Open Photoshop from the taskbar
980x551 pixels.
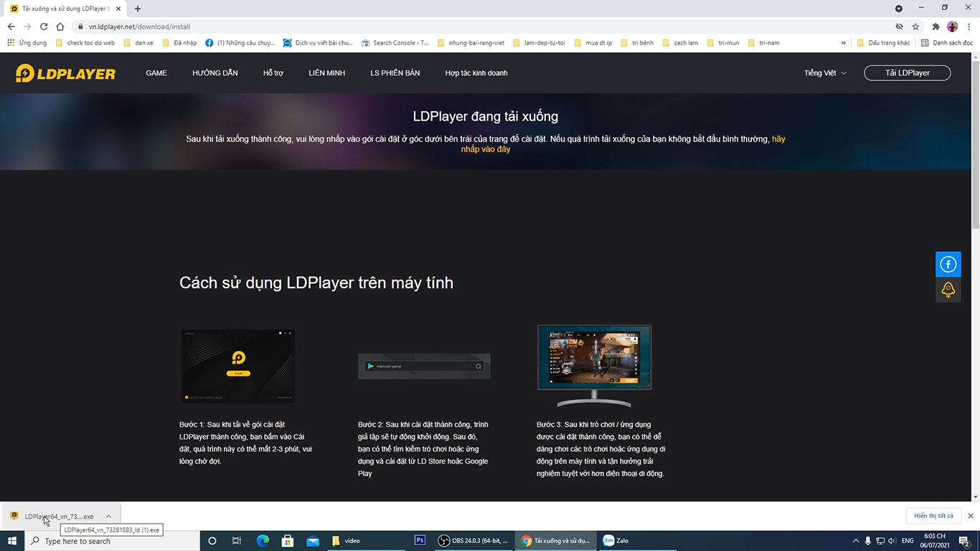pyautogui.click(x=420, y=541)
